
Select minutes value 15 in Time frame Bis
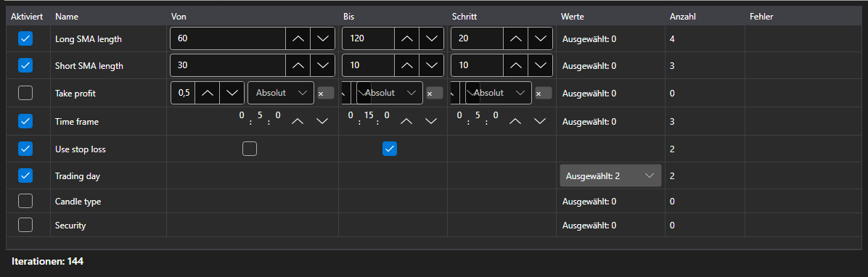click(368, 115)
